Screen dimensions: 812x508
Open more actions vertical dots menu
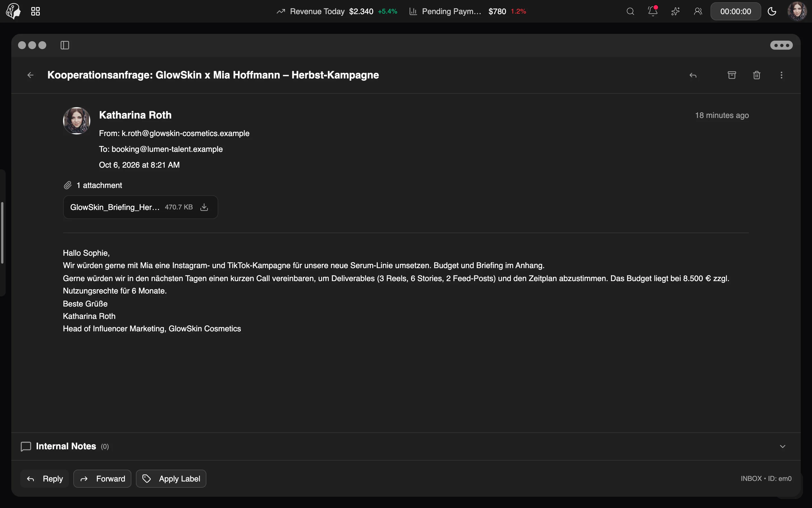tap(782, 75)
